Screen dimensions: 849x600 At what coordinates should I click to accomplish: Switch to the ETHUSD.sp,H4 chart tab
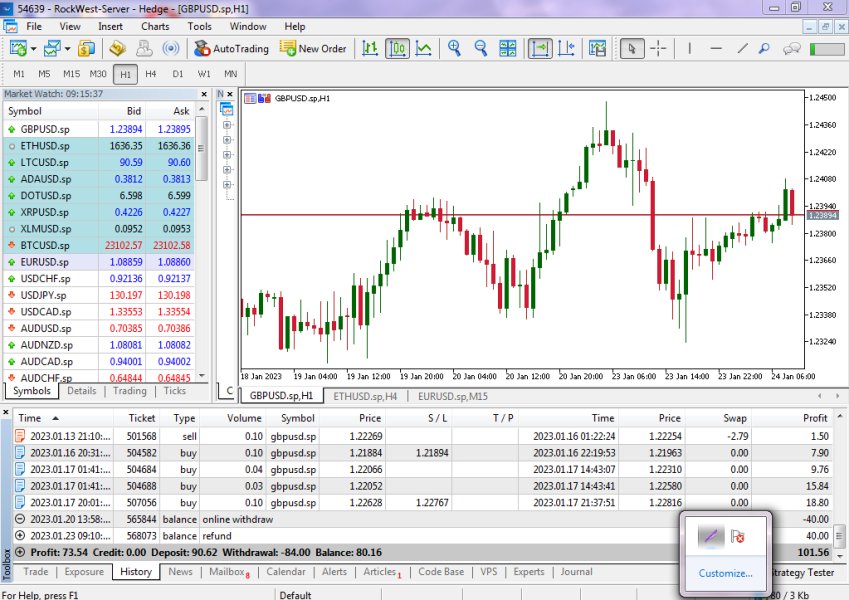pyautogui.click(x=365, y=396)
